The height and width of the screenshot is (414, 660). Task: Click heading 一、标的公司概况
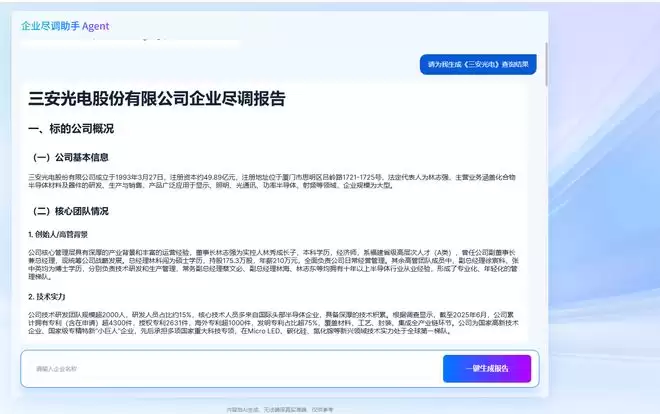(x=71, y=129)
